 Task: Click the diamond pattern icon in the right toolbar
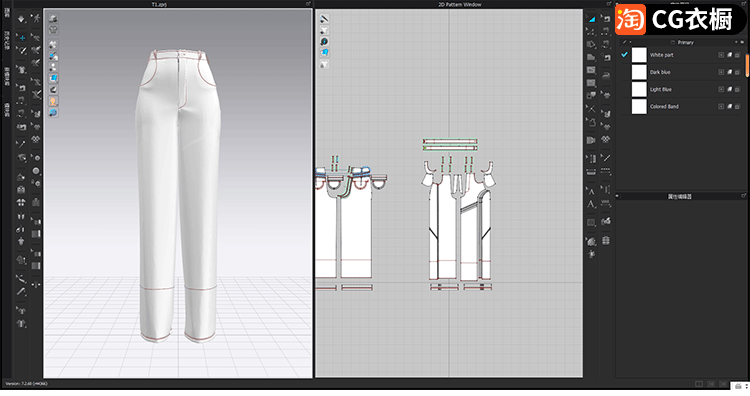click(x=606, y=140)
